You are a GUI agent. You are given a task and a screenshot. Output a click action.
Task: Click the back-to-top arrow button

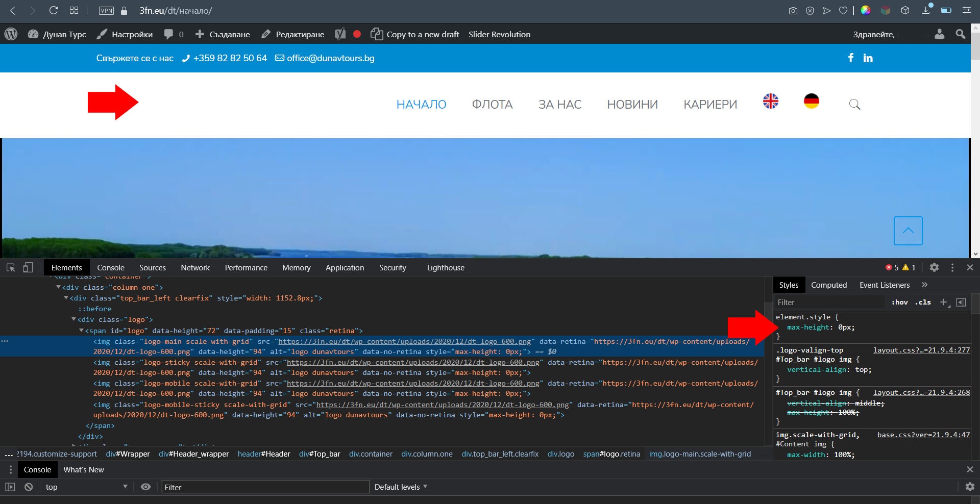pyautogui.click(x=908, y=231)
